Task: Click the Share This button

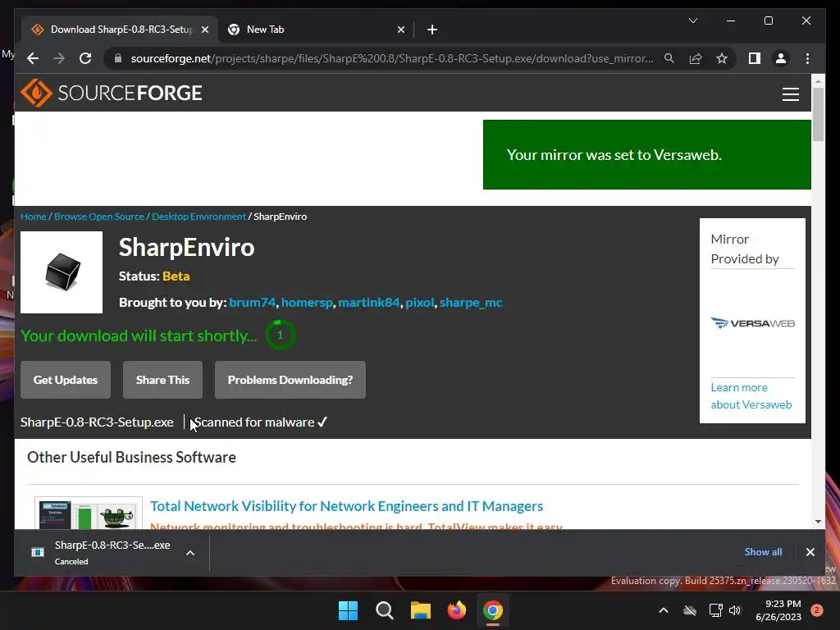Action: [163, 380]
